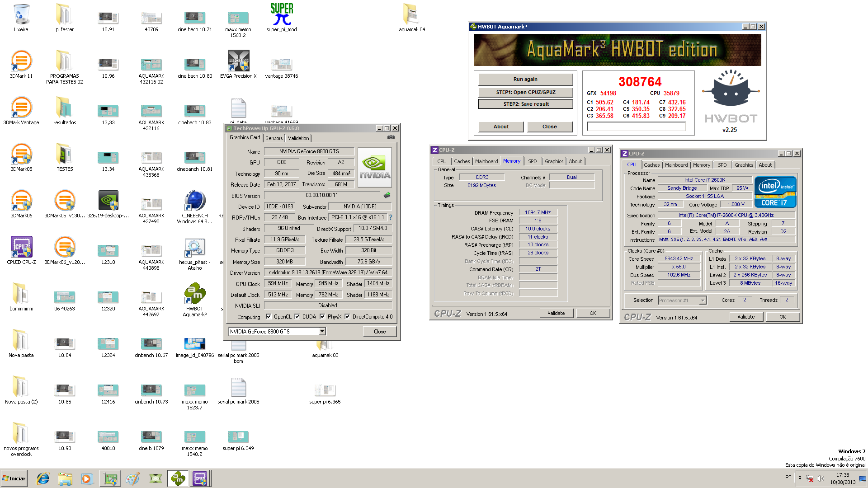The image size is (868, 488).
Task: Launch EVGA Precision X desktop shortcut
Action: [239, 61]
